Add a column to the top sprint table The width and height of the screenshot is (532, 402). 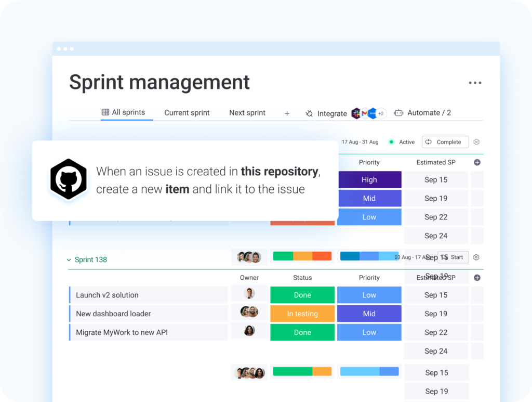(477, 162)
